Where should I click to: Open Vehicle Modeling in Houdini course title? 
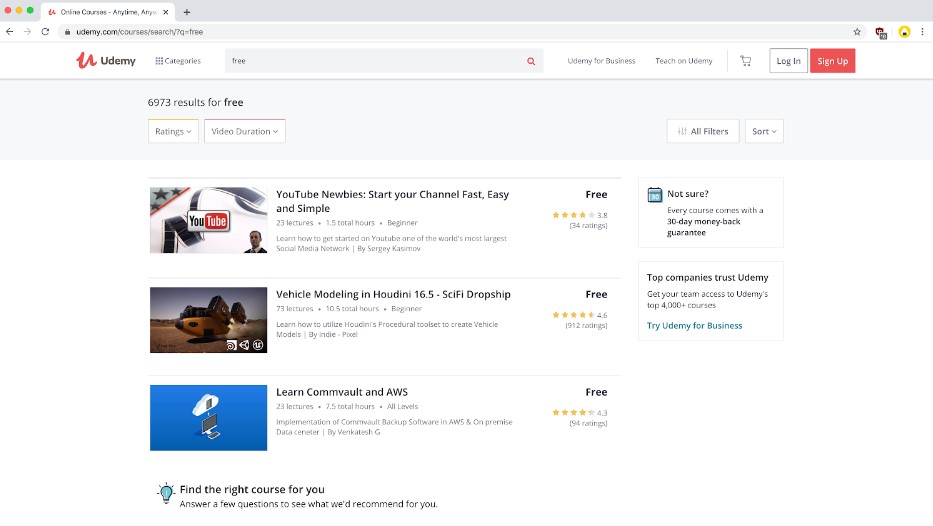tap(393, 294)
